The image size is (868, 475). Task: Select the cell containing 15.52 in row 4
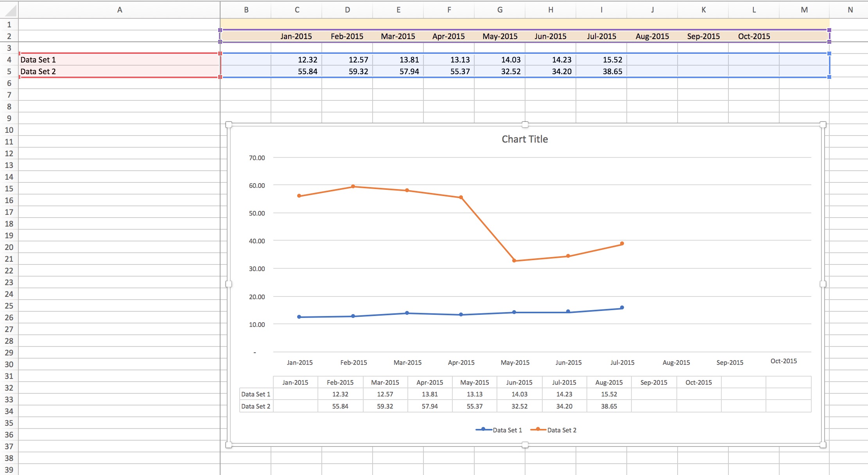pos(601,59)
